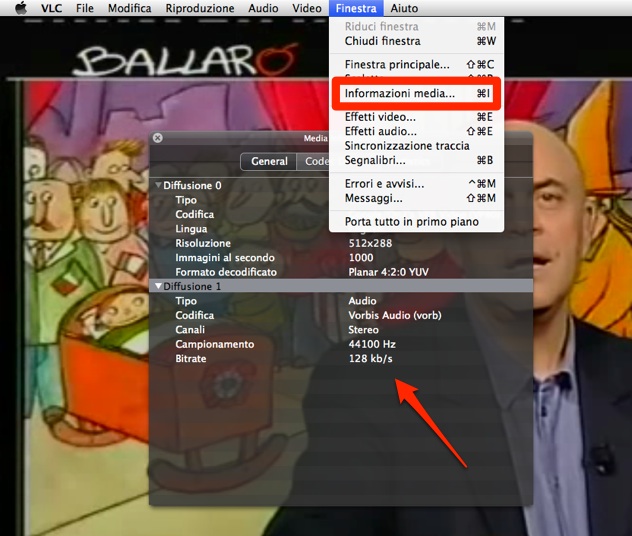This screenshot has width=632, height=536.
Task: Open the Aiuto menu
Action: 404,8
